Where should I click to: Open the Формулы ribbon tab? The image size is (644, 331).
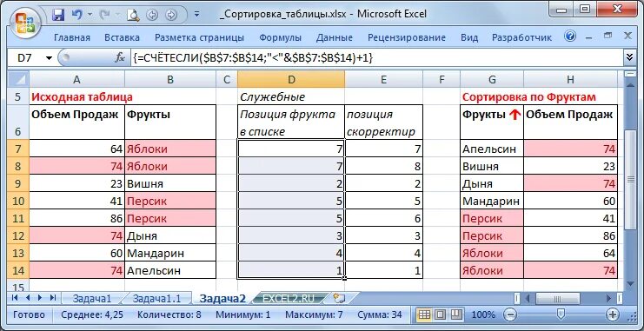tap(280, 37)
